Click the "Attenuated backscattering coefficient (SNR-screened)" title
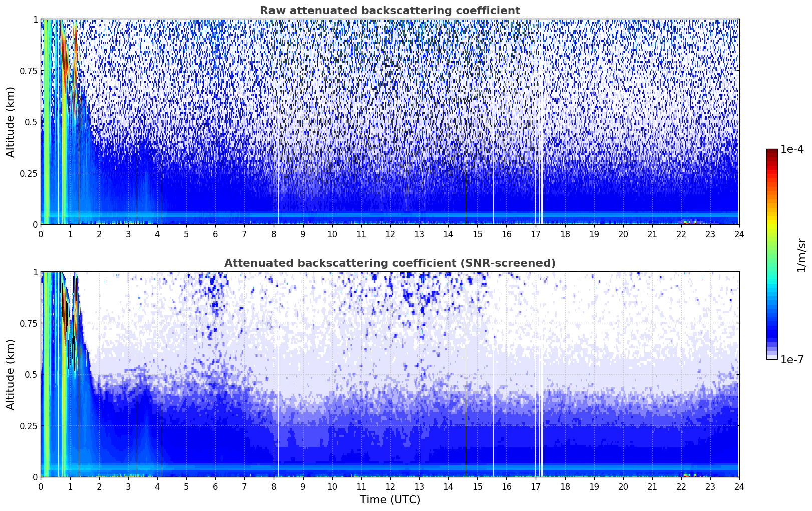The image size is (812, 511). [390, 263]
